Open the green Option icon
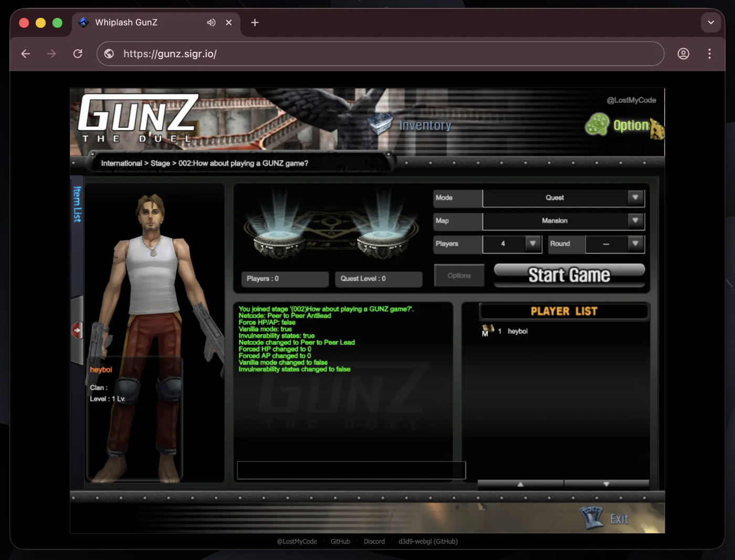 pyautogui.click(x=597, y=124)
